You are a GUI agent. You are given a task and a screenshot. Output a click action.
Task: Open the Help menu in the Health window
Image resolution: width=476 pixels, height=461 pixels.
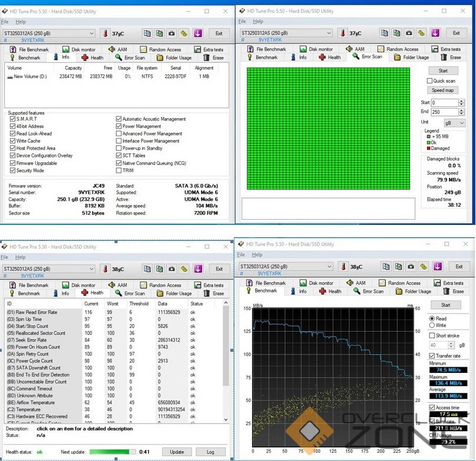(x=21, y=257)
